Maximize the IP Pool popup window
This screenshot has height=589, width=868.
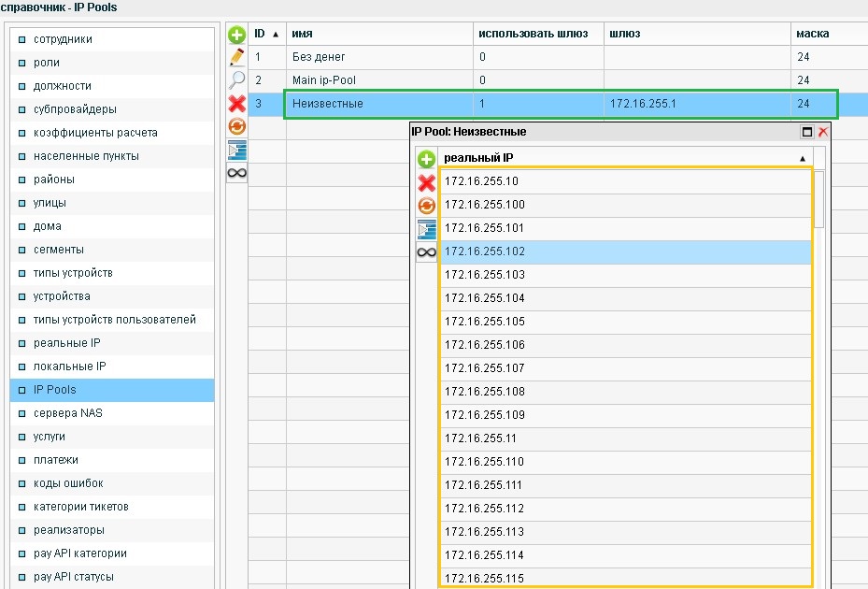[x=807, y=133]
